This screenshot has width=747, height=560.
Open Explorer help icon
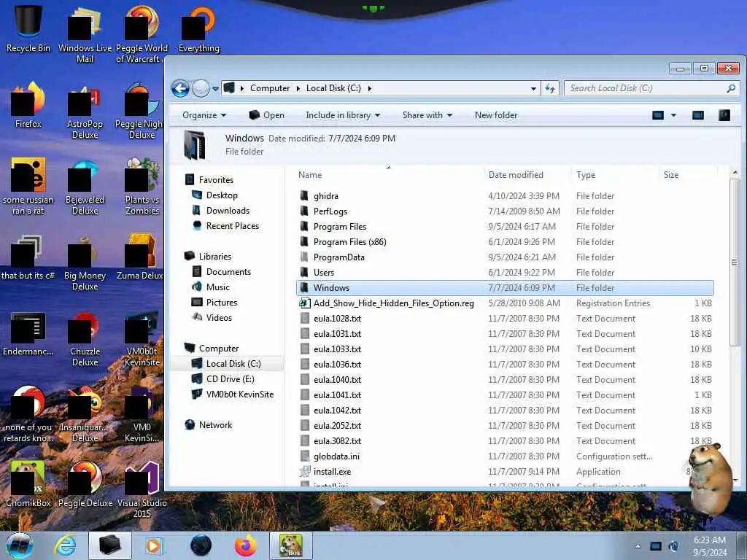[x=724, y=115]
